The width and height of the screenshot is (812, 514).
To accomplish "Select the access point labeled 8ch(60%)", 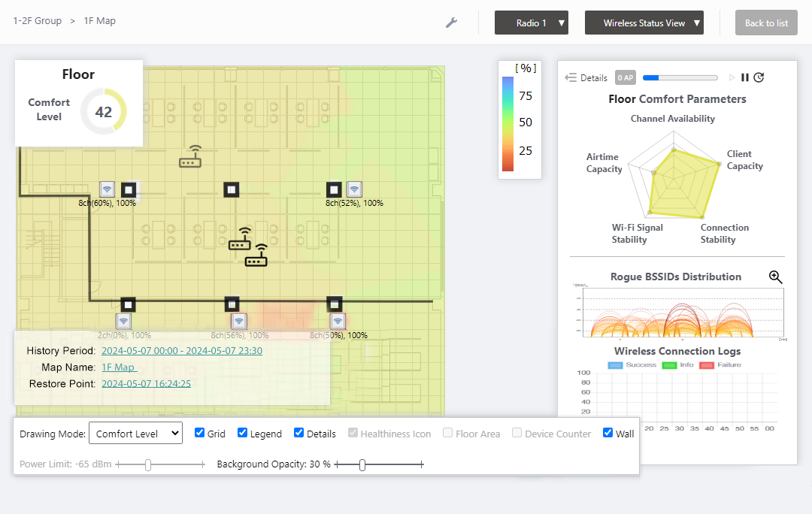I will (108, 189).
